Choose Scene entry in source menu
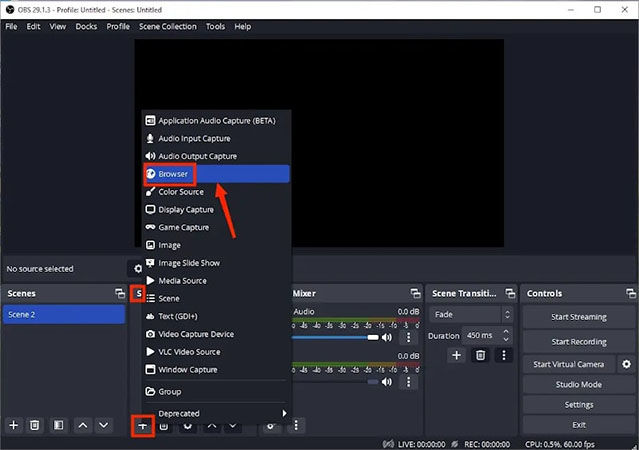 216,298
